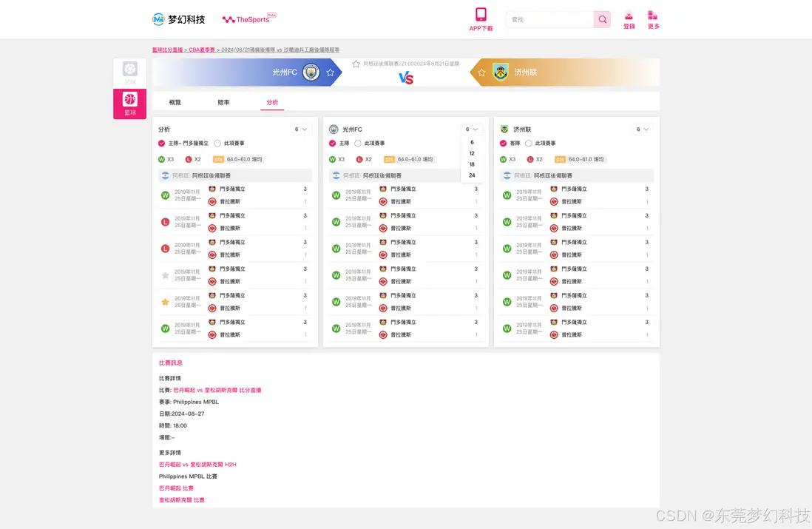Open 籃球比分直播 breadcrumb link
Viewport: 812px width, 529px height.
click(x=167, y=50)
